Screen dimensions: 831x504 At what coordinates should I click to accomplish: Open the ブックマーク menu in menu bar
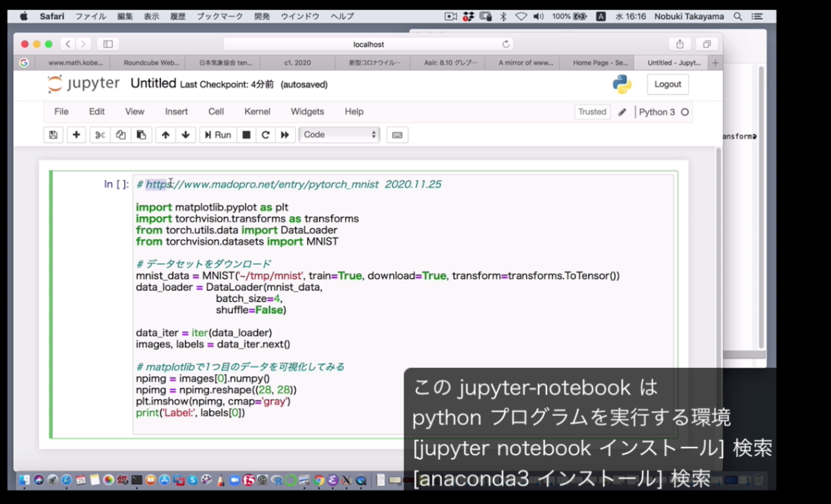pyautogui.click(x=220, y=16)
